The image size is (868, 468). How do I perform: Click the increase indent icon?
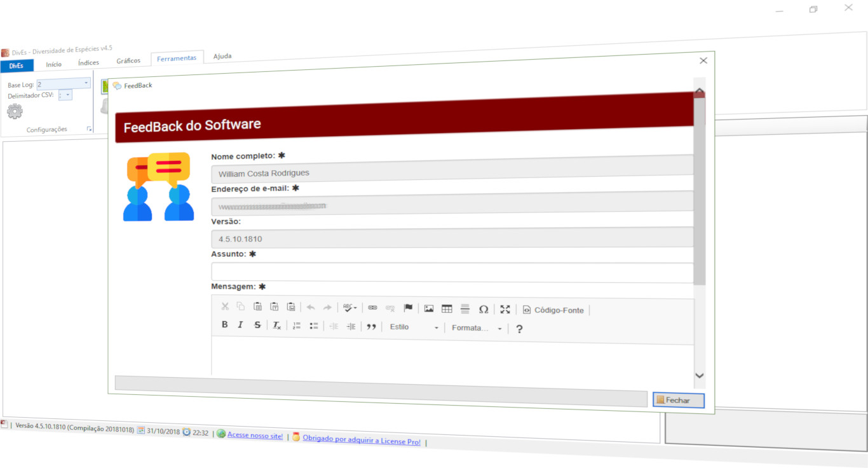click(x=351, y=326)
